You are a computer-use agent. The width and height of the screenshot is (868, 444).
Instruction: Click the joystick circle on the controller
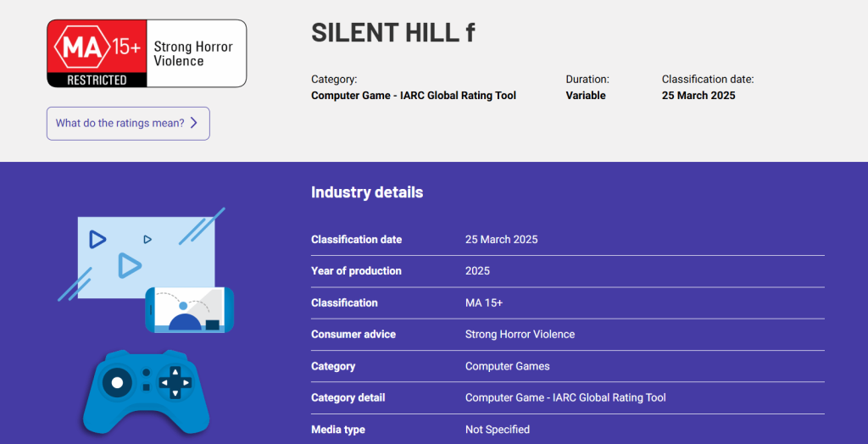[x=117, y=383]
